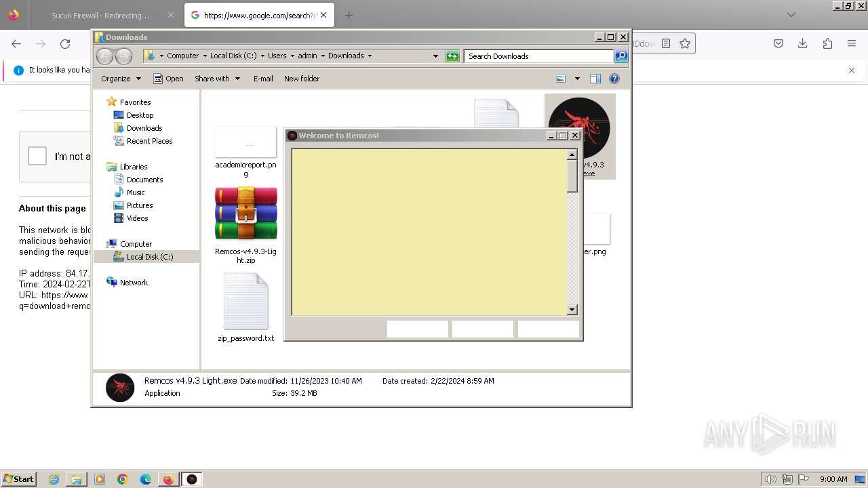Click the Explorer back arrow button
Screen dimensions: 868x488
point(104,56)
